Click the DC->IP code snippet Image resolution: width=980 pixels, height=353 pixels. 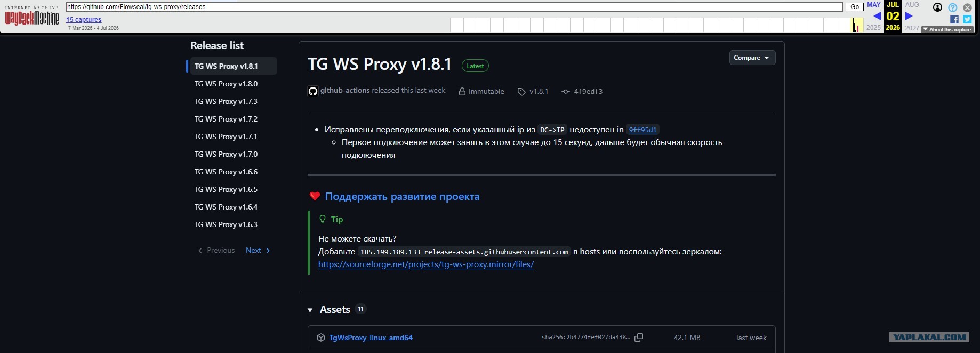pos(552,130)
